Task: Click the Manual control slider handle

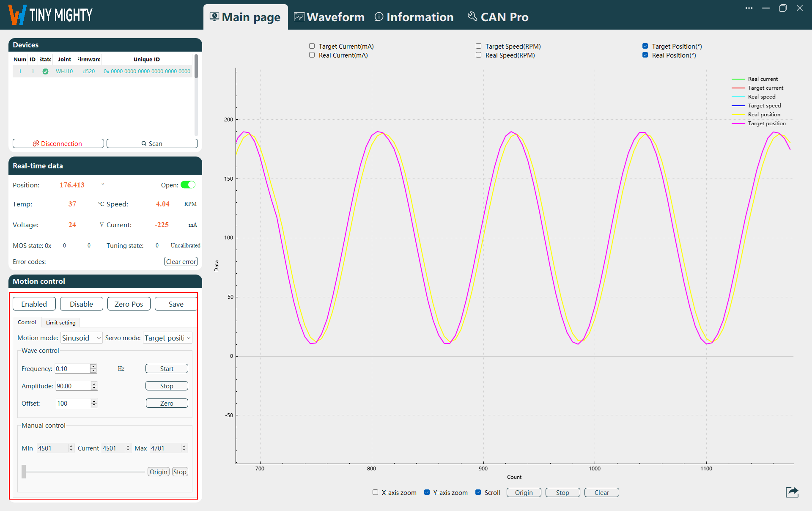Action: click(24, 471)
